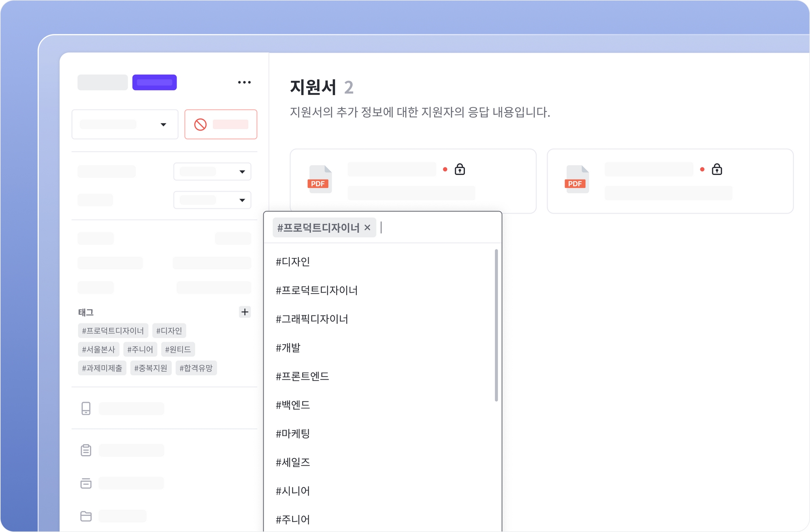This screenshot has height=532, width=810.
Task: Click the lock icon on second PDF card
Action: [717, 169]
